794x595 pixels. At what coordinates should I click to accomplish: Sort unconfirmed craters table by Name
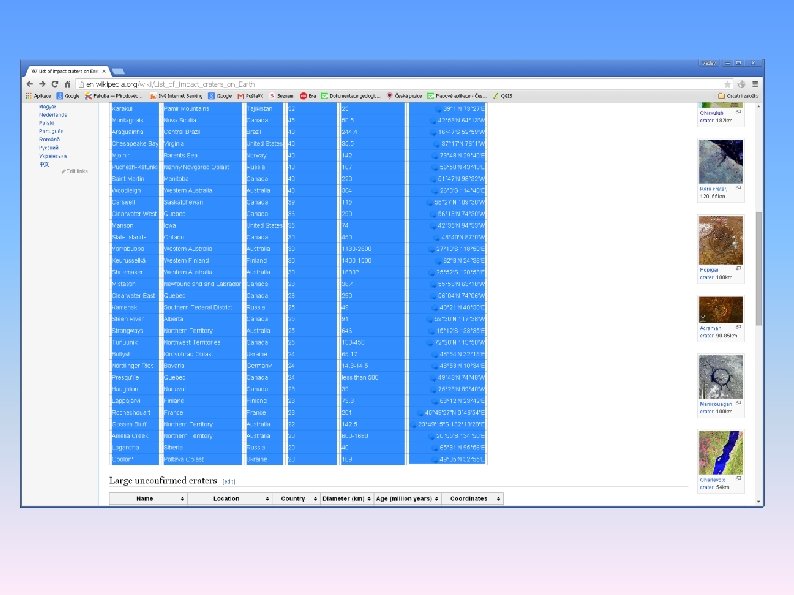click(x=148, y=499)
